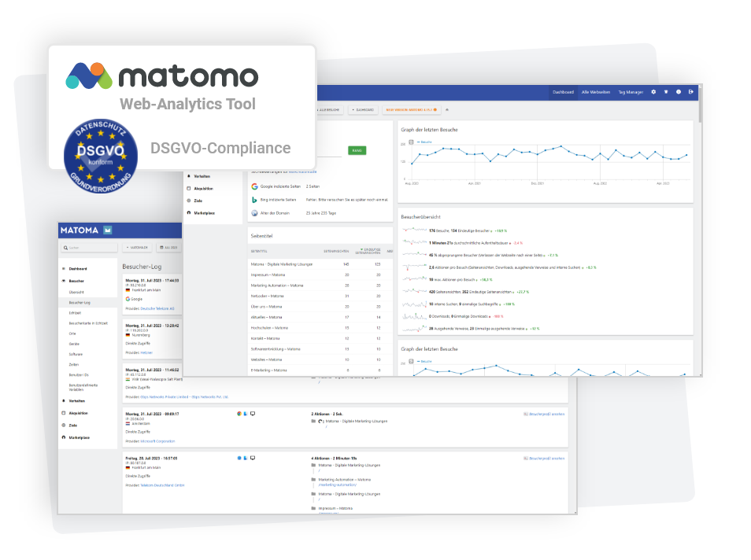Toggle the Besuche legend in the upper graph
Image resolution: width=751 pixels, height=560 pixels.
[424, 142]
